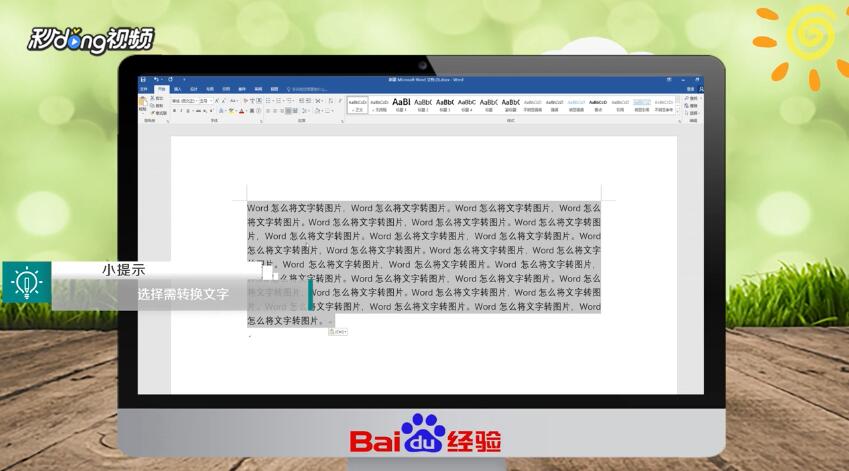Cut the selected text
This screenshot has width=849, height=471.
156,98
